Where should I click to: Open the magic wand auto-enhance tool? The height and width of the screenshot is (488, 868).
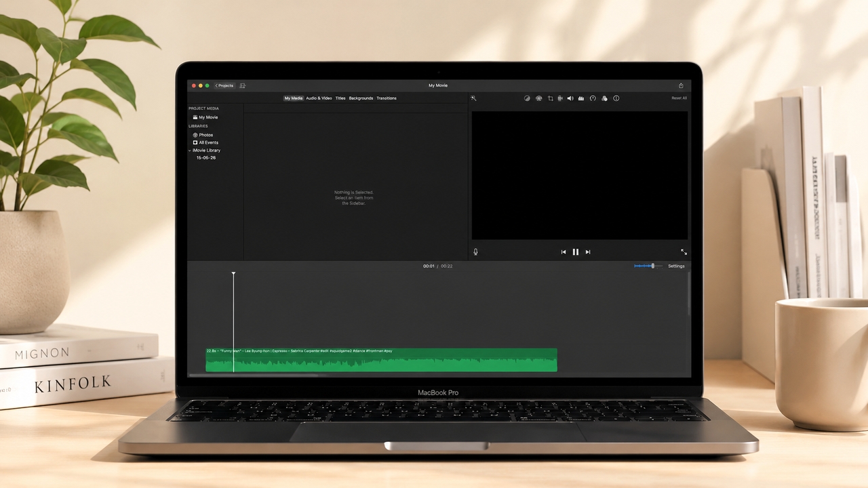(x=473, y=98)
